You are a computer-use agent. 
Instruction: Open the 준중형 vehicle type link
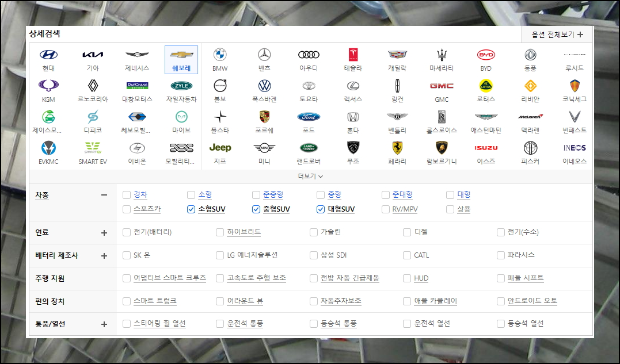pos(273,194)
